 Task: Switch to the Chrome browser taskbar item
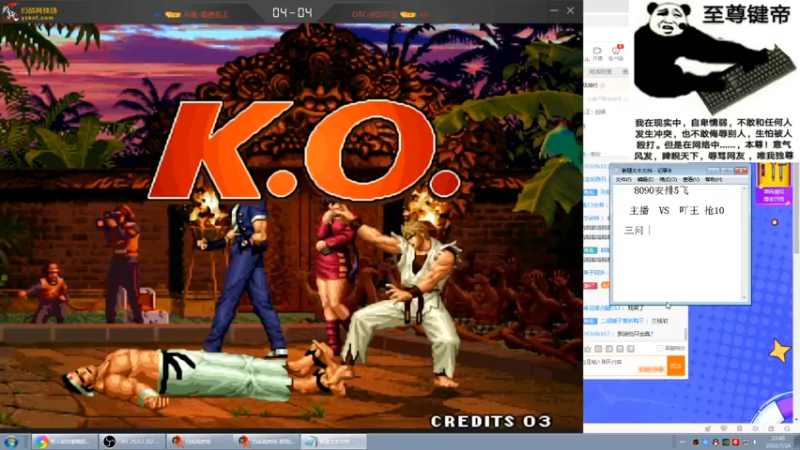pos(64,442)
